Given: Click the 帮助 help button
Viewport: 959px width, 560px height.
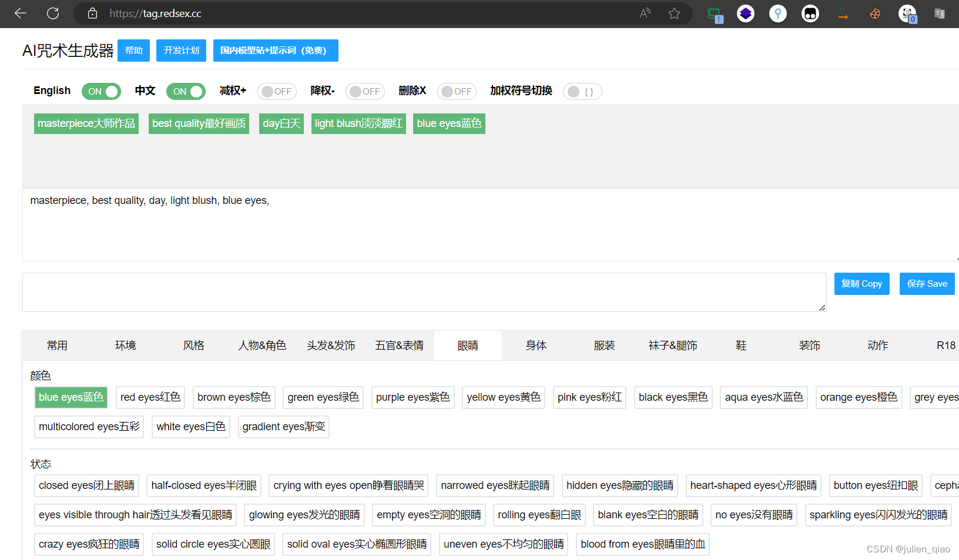Looking at the screenshot, I should [x=133, y=51].
